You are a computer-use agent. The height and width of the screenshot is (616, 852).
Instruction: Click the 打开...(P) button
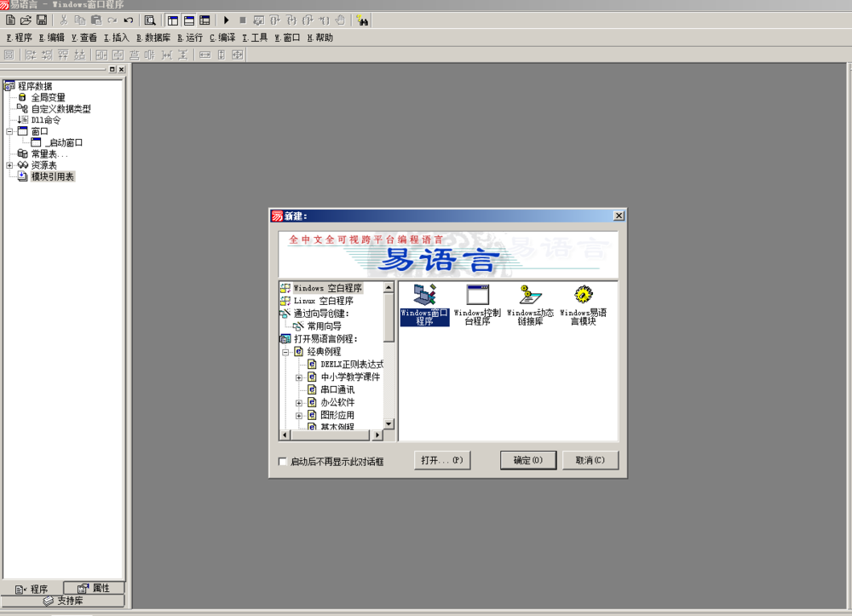tap(442, 460)
